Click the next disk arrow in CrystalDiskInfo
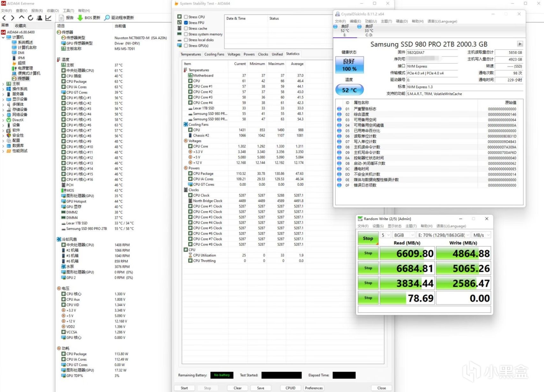 [x=520, y=44]
